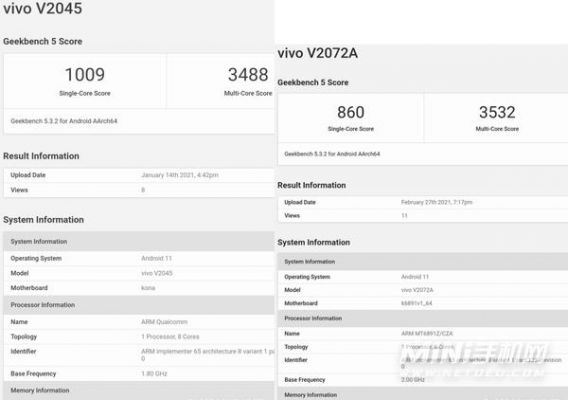Viewport: 568px width, 400px height.
Task: Click ARM implementer 65 architecture 8 identifier
Action: tap(207, 355)
